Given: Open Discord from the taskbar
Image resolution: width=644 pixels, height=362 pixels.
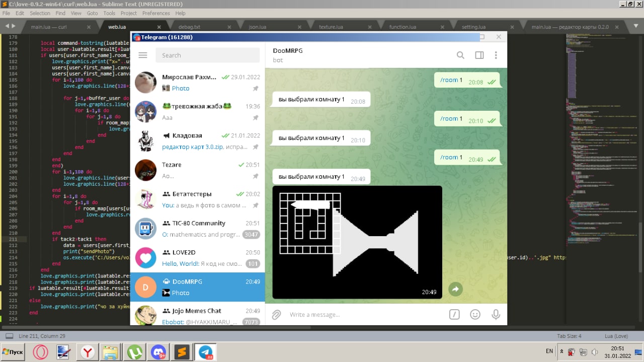Looking at the screenshot, I should pyautogui.click(x=158, y=352).
